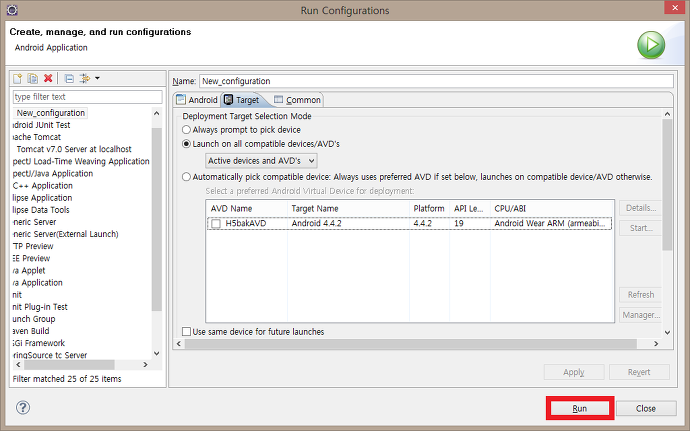
Task: Select Tomcat v7.0 Server at localhost
Action: pyautogui.click(x=74, y=149)
